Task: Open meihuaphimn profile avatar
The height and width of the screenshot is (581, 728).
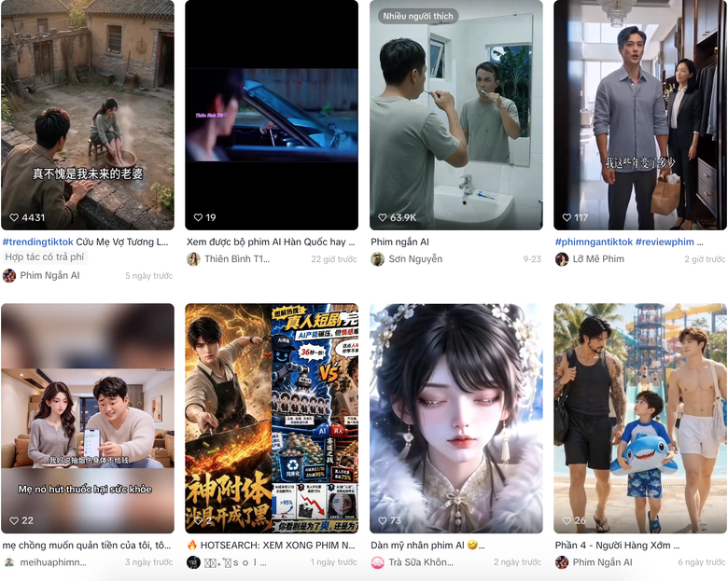Action: 9,562
